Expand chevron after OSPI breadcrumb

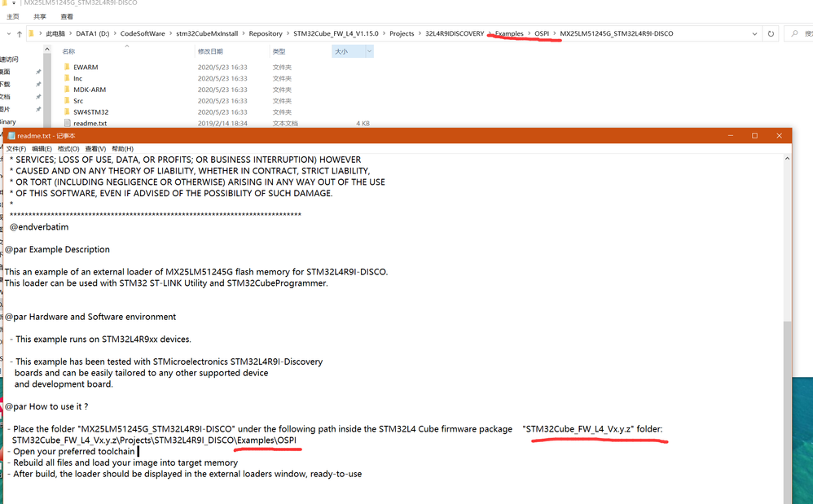click(554, 33)
